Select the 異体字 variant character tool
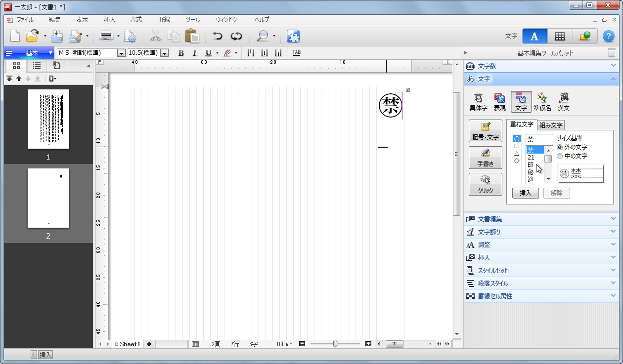The image size is (623, 364). click(x=478, y=102)
